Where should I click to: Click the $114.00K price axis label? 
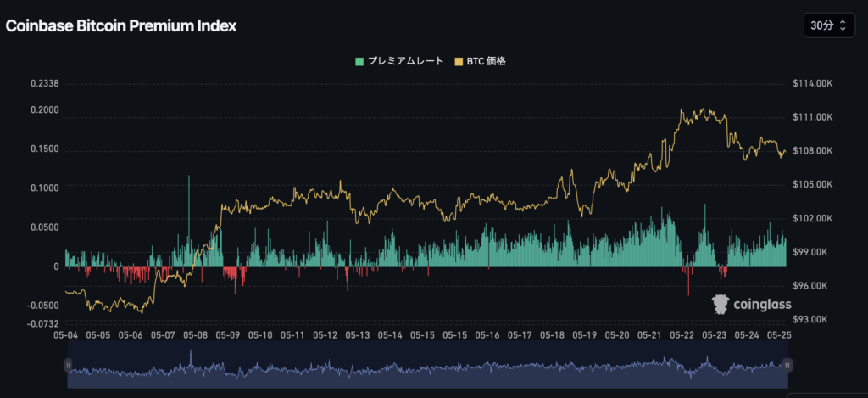(812, 83)
